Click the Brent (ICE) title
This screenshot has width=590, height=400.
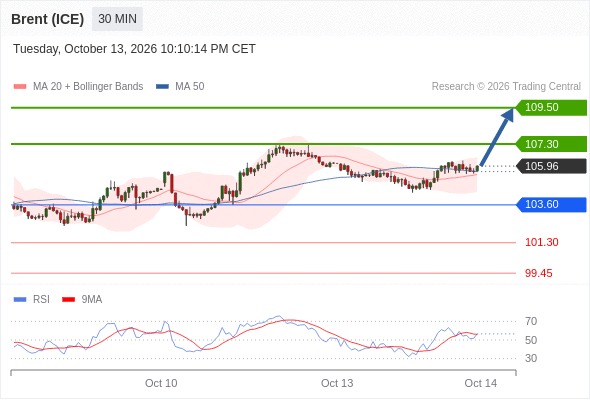pyautogui.click(x=47, y=19)
